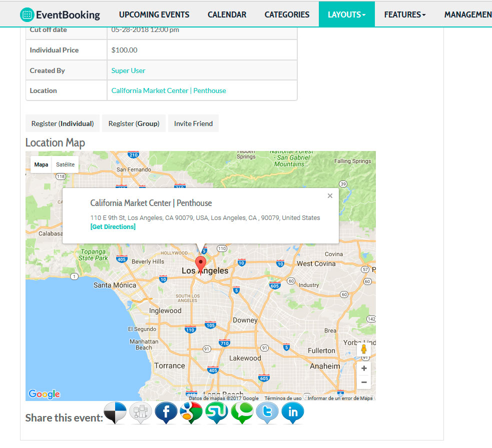Click the [Get Directions] link
Viewport: 492px width, 448px height.
(x=113, y=226)
